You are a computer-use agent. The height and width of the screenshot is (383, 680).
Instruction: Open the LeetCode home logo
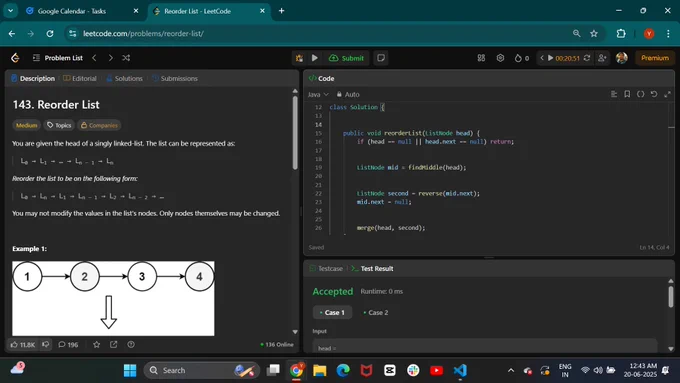[15, 58]
